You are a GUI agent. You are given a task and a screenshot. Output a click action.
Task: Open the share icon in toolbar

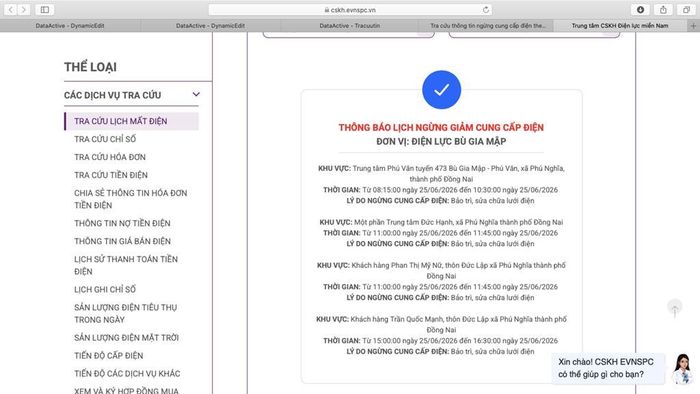pos(663,9)
